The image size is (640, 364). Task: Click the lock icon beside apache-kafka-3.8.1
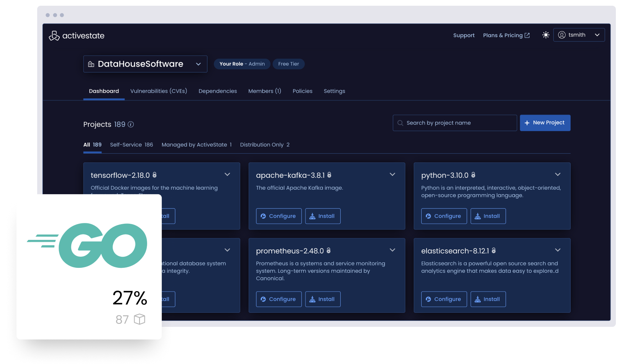tap(329, 175)
